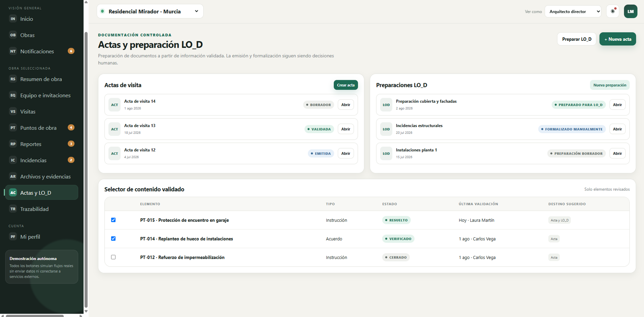644x317 pixels.
Task: Open Preparación cubierta y fachadas with Abrir
Action: (617, 105)
